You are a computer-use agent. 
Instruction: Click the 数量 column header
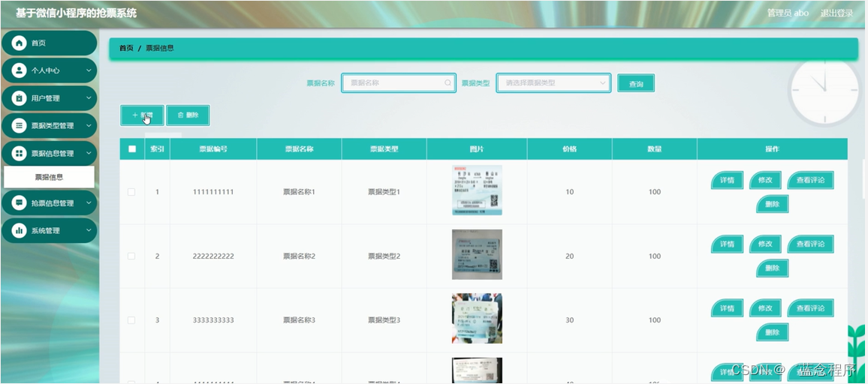[655, 148]
